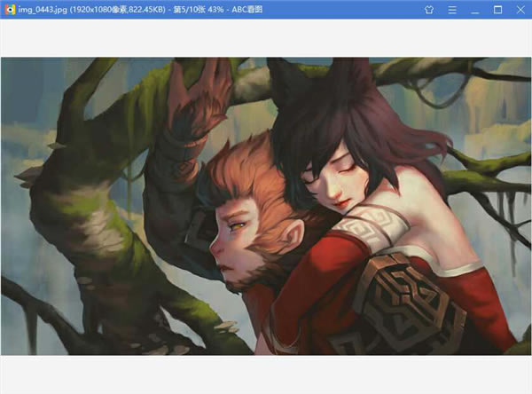The image size is (532, 394).
Task: Open the hamburger main menu
Action: (x=452, y=10)
